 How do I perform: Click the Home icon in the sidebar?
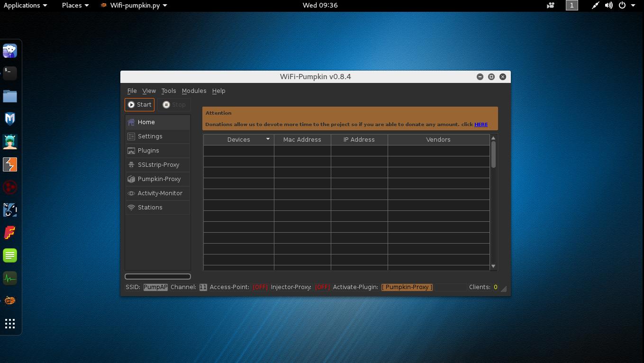[x=131, y=122]
